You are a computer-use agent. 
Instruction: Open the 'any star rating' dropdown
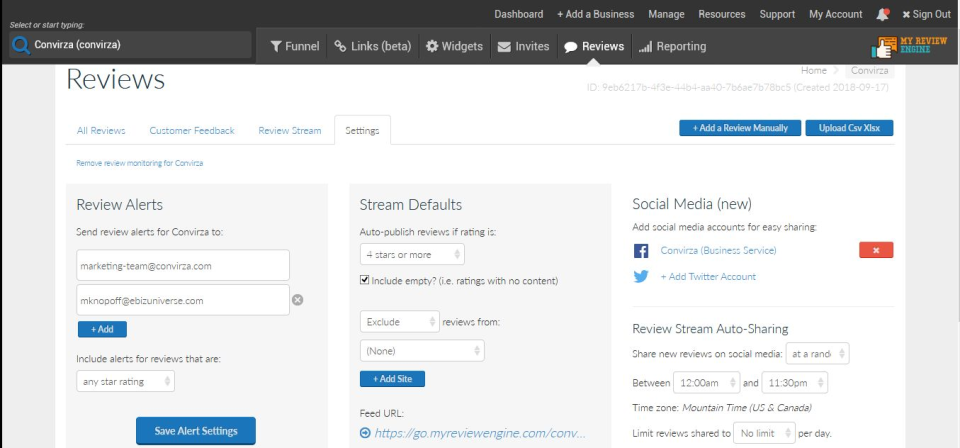click(126, 381)
